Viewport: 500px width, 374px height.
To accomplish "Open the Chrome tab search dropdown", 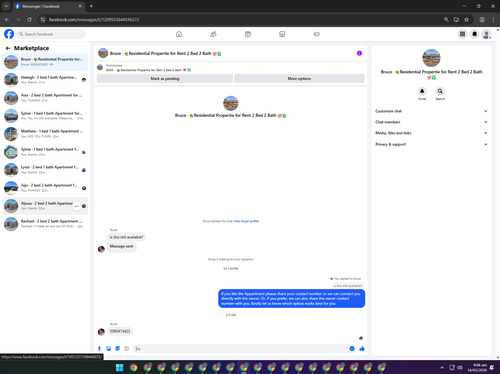I will point(6,6).
